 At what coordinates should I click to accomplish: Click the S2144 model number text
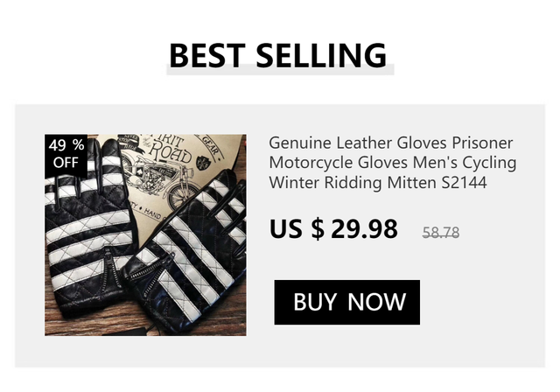point(465,182)
